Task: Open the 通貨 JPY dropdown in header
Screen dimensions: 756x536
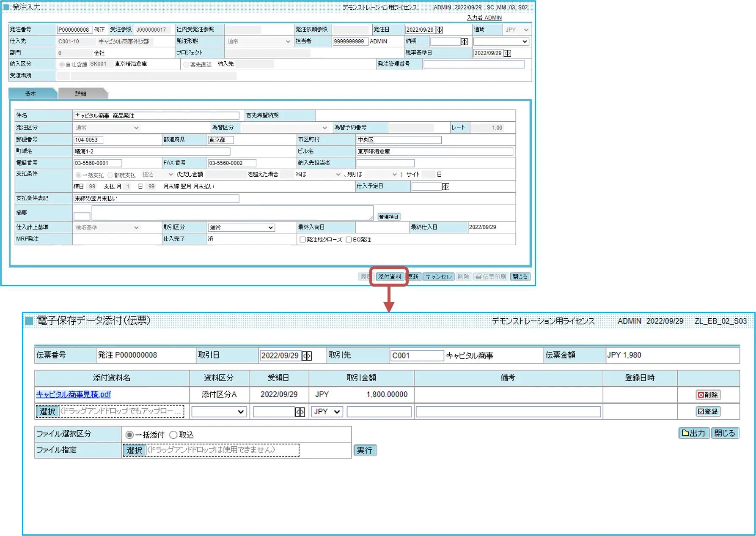Action: pos(517,30)
